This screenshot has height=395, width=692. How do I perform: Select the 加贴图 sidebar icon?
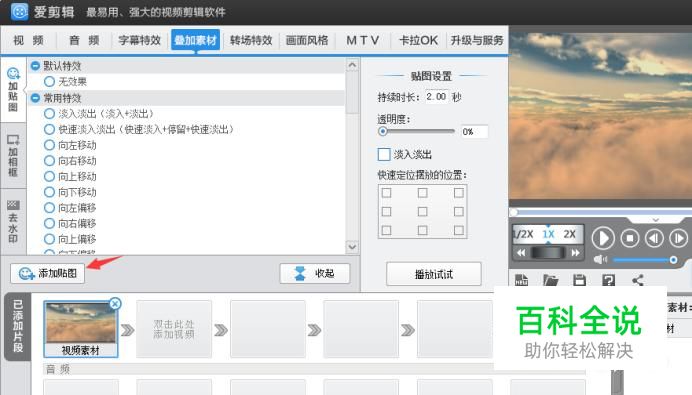[13, 90]
